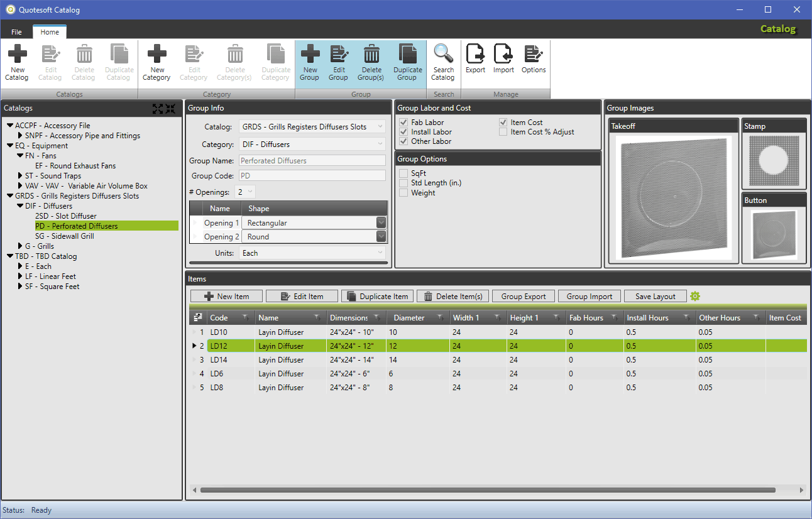812x519 pixels.
Task: Expand the G - Grills tree node
Action: click(20, 246)
